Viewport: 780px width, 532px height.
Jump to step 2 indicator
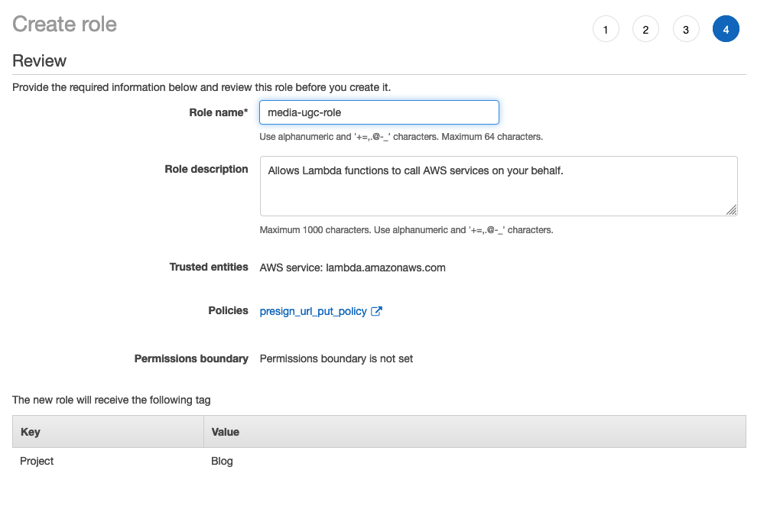pyautogui.click(x=645, y=30)
